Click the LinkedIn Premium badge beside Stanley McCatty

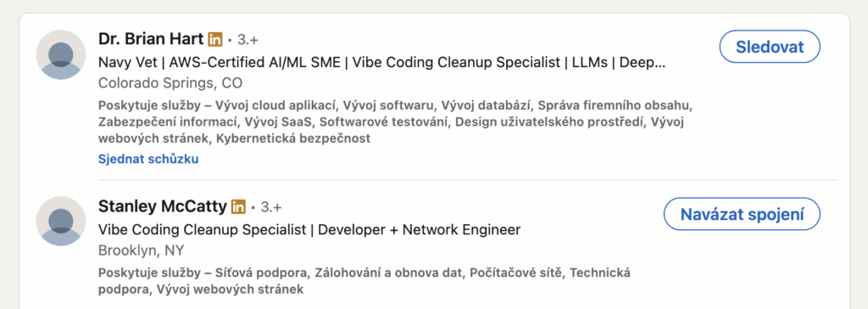click(x=238, y=207)
